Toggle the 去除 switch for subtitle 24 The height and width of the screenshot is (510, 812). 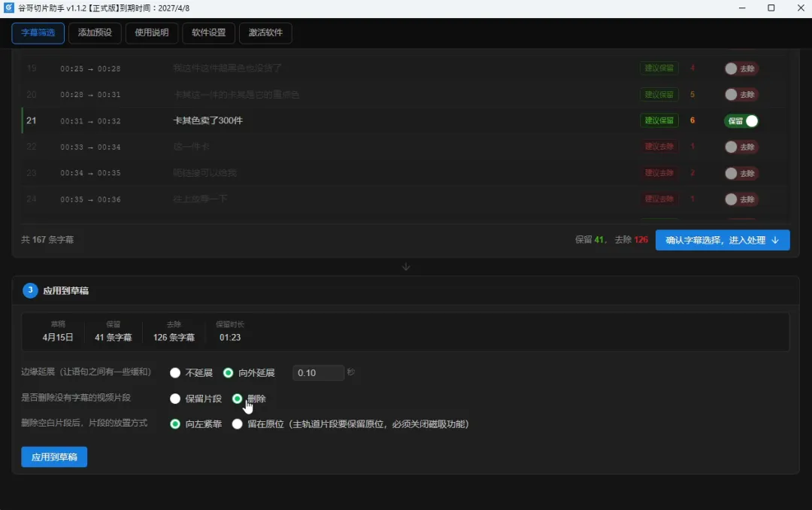click(741, 199)
